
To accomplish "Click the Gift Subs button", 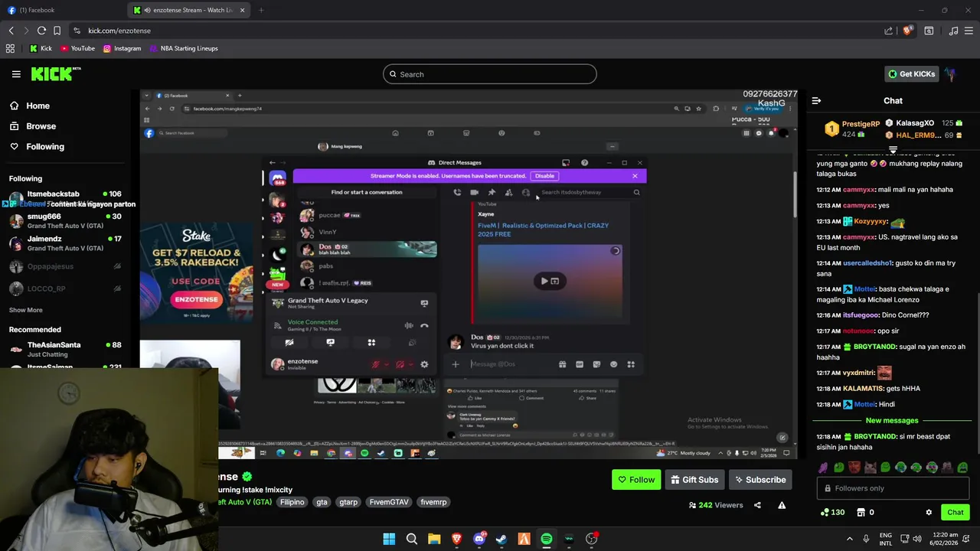I will [694, 480].
